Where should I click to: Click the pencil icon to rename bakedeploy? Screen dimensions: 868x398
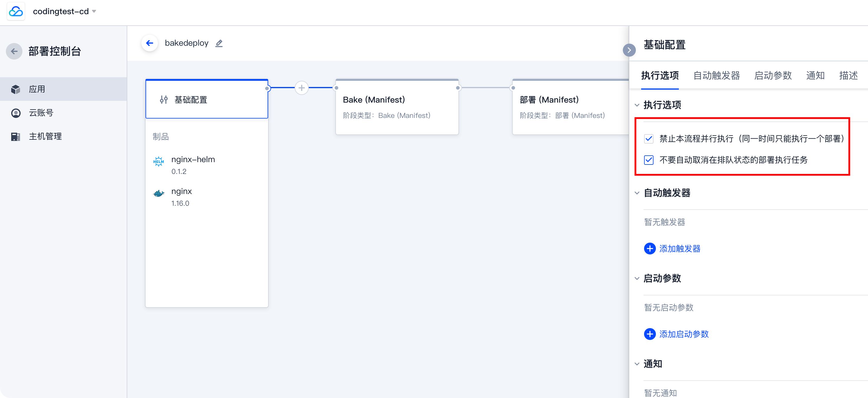219,43
